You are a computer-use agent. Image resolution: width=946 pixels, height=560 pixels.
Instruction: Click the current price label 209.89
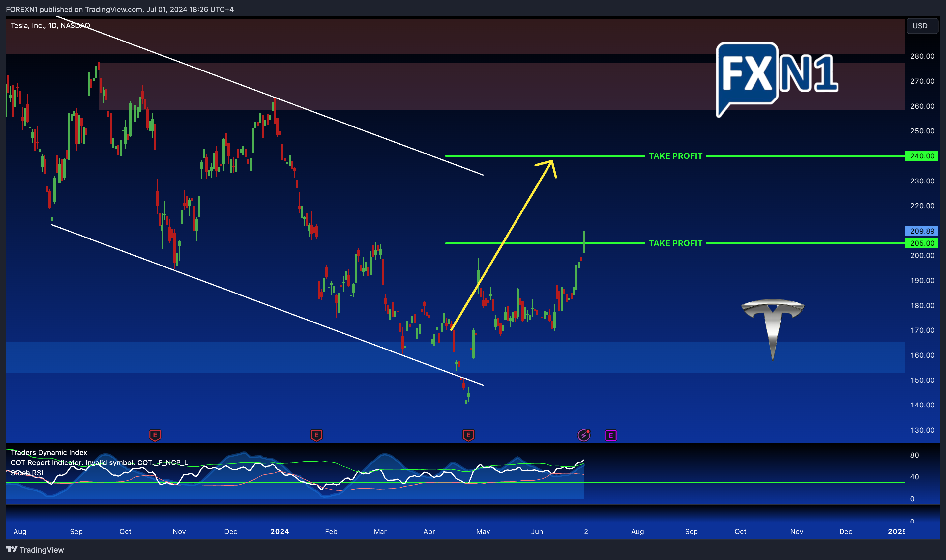click(x=922, y=231)
